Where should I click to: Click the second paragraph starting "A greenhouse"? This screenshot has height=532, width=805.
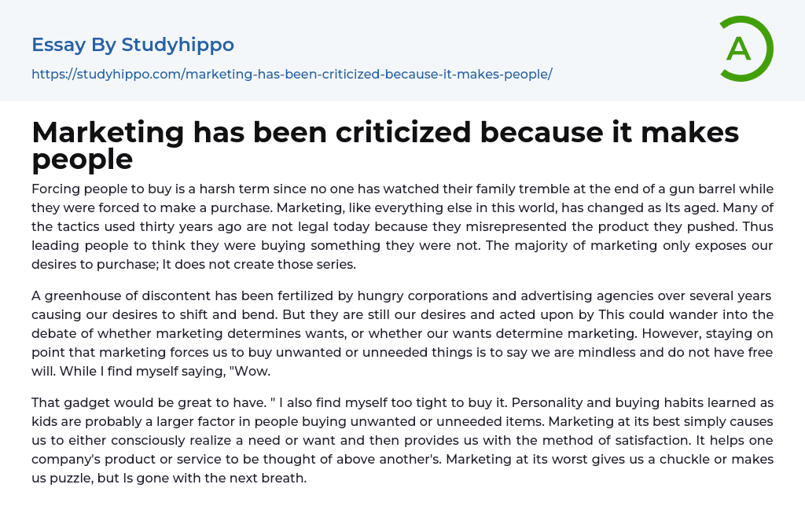pos(402,333)
